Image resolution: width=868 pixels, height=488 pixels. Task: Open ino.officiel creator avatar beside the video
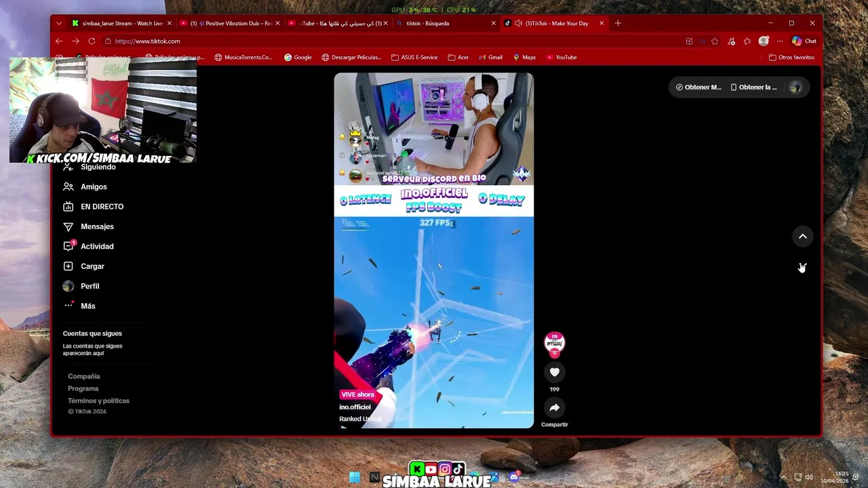554,344
